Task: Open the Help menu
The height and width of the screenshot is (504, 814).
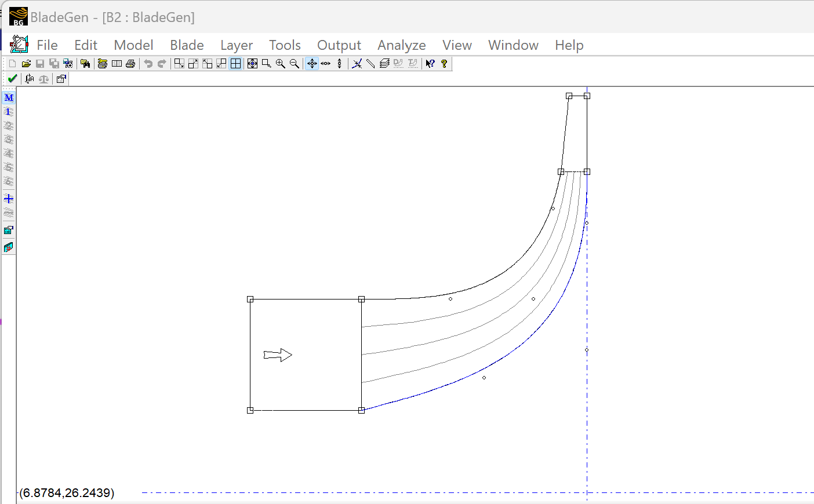Action: click(569, 45)
